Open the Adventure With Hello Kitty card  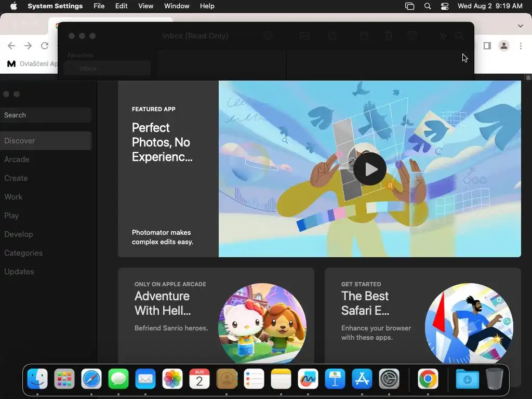(216, 315)
